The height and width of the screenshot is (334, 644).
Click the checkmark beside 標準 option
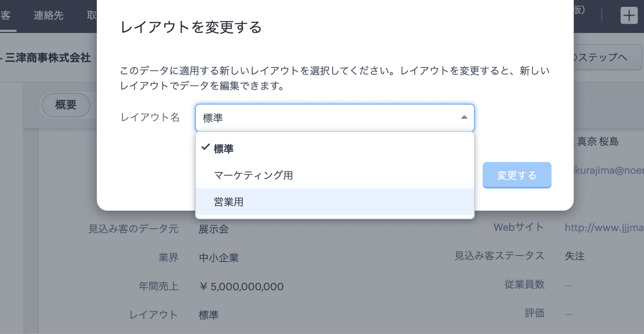click(206, 147)
